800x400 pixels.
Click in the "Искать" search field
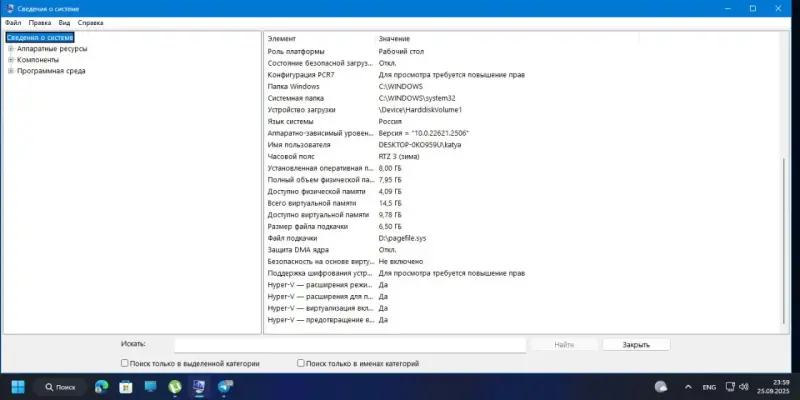tap(350, 345)
